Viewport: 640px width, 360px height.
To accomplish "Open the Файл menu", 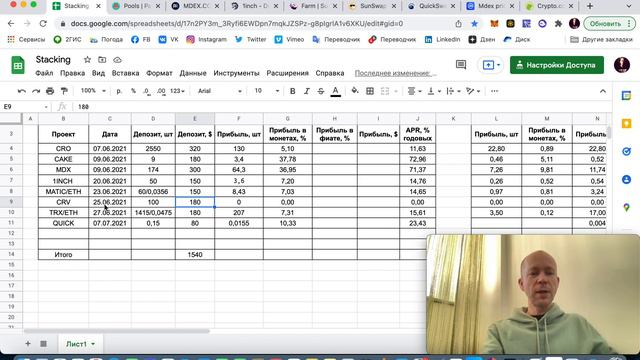I will pyautogui.click(x=44, y=73).
